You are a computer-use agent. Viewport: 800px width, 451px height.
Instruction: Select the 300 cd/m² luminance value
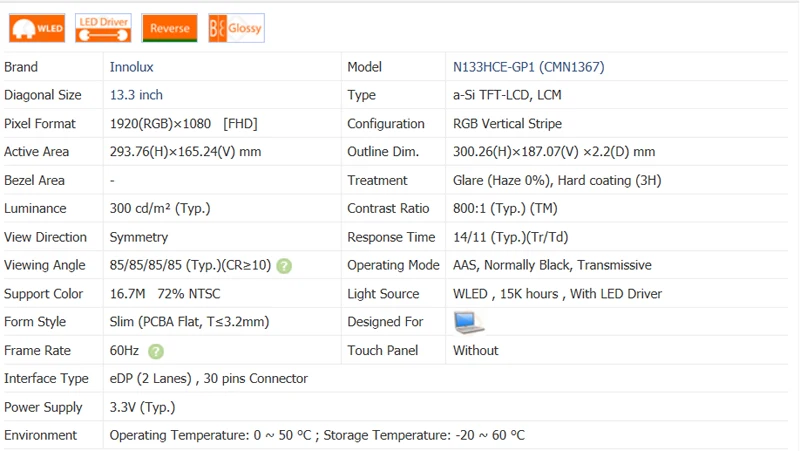pyautogui.click(x=160, y=208)
